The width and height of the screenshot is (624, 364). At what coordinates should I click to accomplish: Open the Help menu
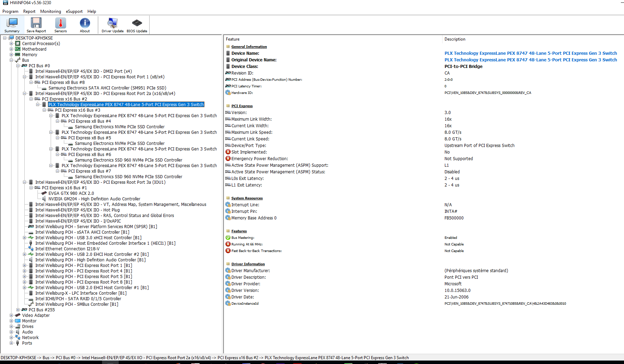pyautogui.click(x=92, y=11)
